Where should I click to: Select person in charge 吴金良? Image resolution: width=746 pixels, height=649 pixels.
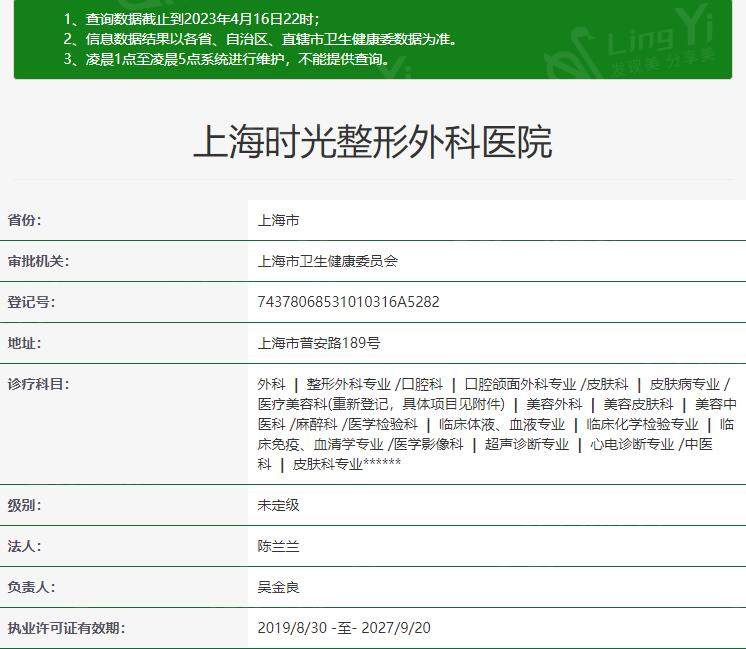(278, 587)
